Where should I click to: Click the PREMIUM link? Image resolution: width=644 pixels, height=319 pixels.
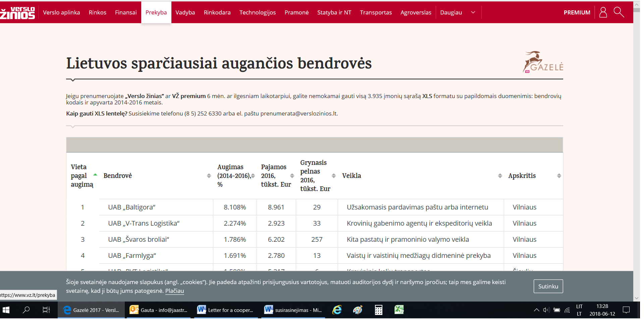[x=577, y=12]
